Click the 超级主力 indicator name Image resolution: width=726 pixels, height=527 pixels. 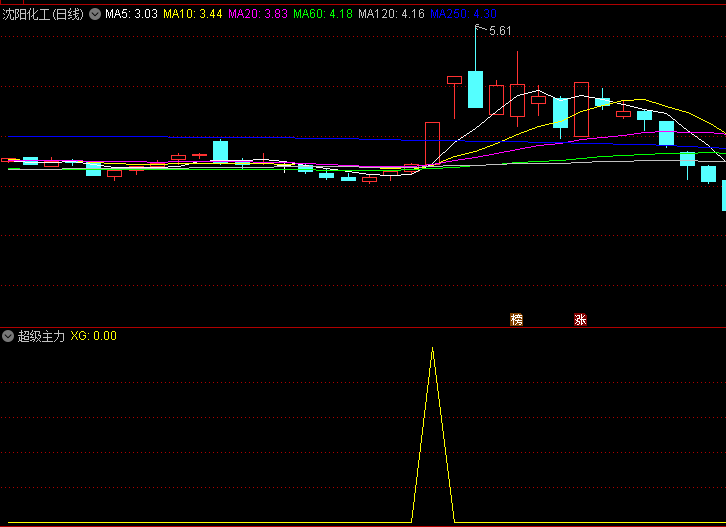[41, 336]
